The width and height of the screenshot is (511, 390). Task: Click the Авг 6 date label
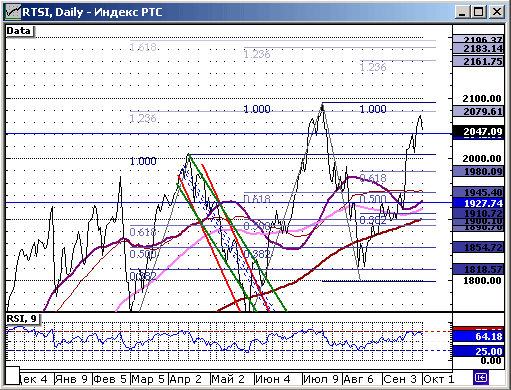coord(359,379)
